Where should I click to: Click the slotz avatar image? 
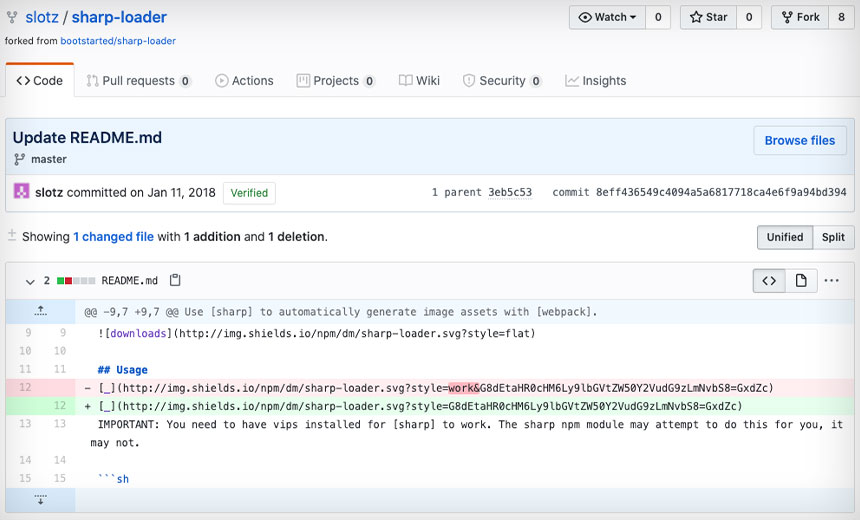(x=21, y=191)
